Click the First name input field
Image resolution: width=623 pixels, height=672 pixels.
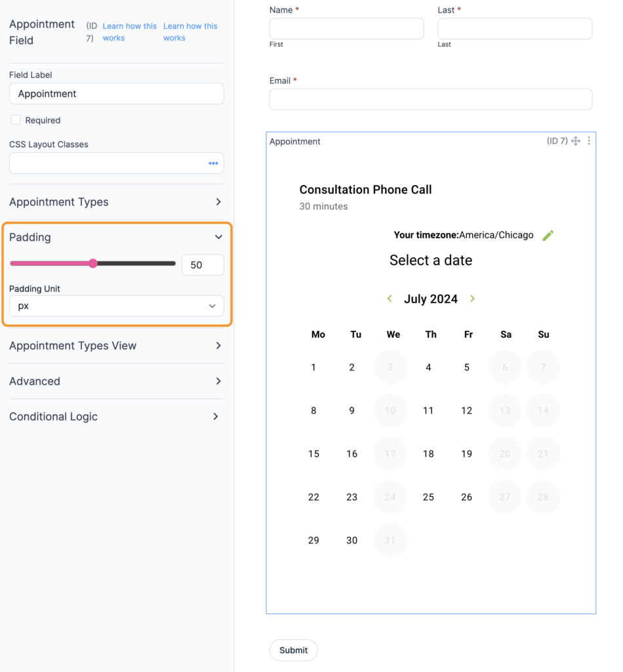[x=347, y=29]
